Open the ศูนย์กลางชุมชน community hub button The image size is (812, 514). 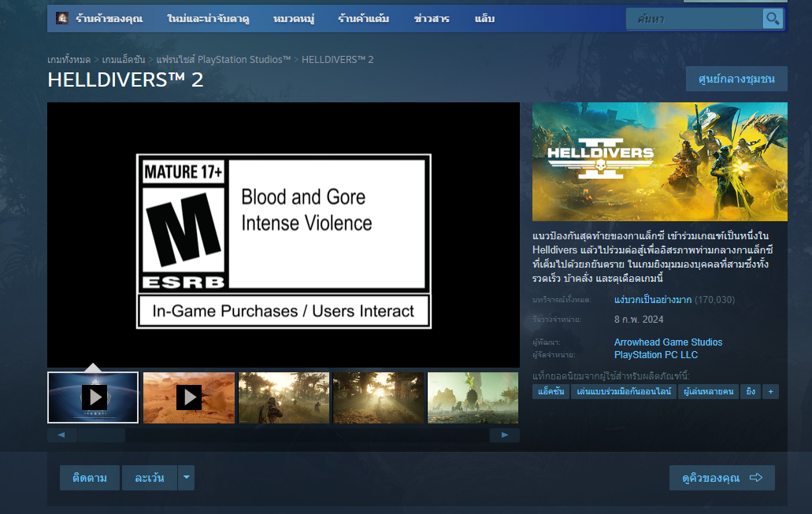pos(736,79)
